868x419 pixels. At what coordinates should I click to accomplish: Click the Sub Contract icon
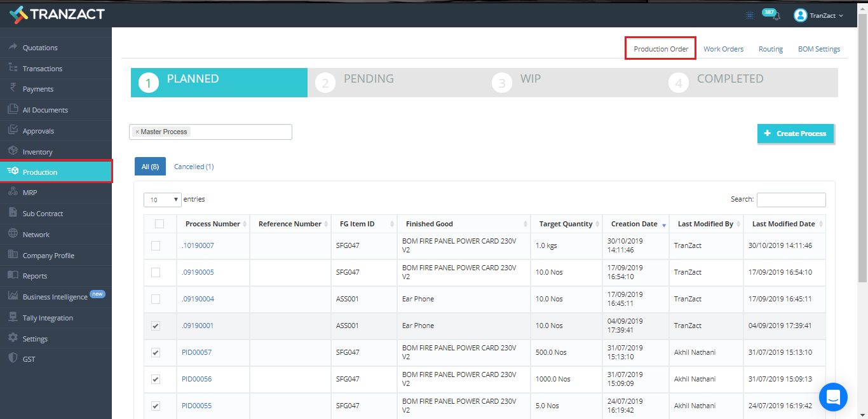pos(12,213)
